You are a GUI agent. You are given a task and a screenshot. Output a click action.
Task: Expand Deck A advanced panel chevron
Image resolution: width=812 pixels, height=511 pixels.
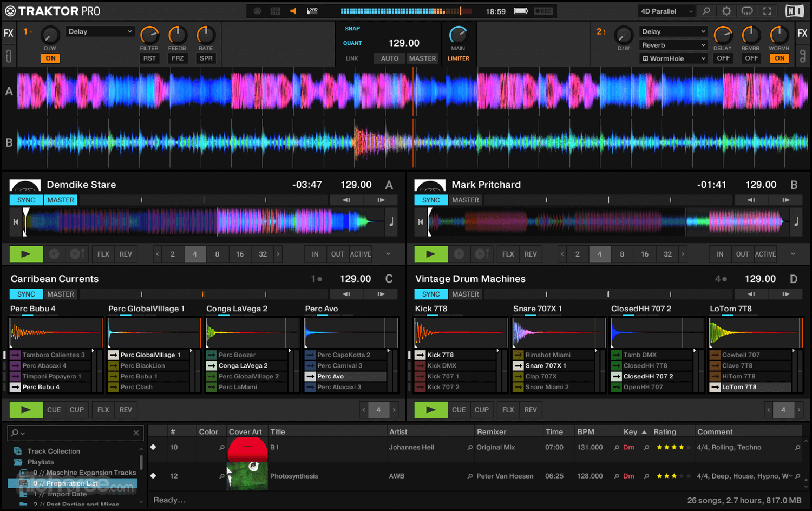point(388,254)
